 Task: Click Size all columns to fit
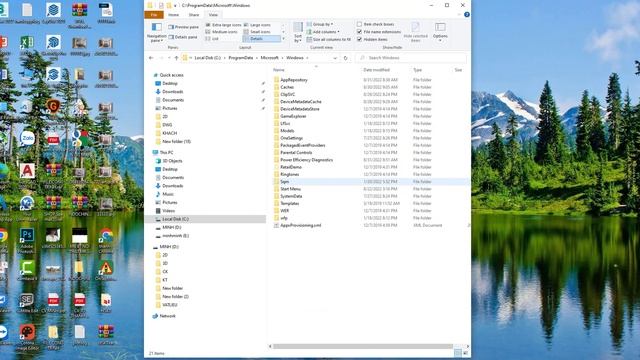tap(329, 40)
